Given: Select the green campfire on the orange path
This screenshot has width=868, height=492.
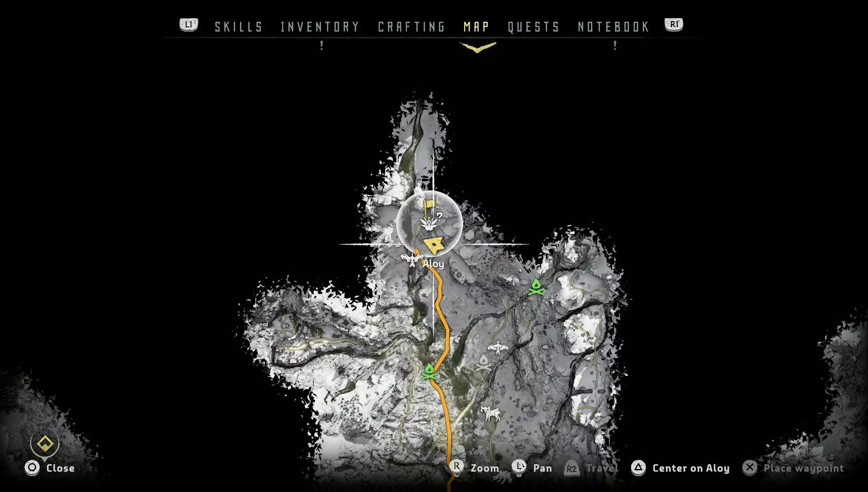Looking at the screenshot, I should click(429, 373).
